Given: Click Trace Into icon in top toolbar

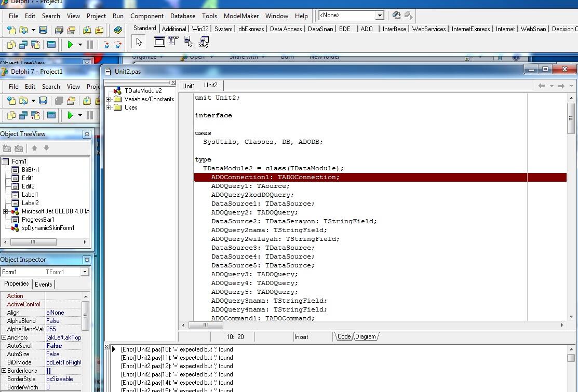Looking at the screenshot, I should [106, 45].
